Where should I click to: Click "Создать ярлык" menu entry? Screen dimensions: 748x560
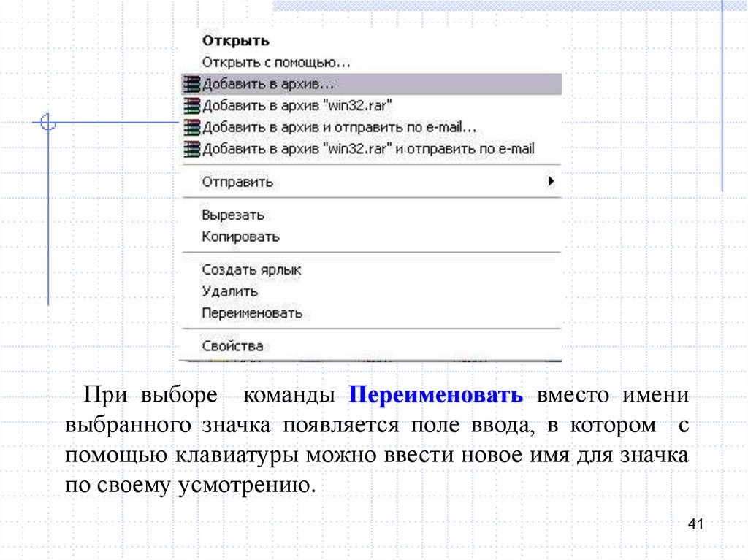251,269
